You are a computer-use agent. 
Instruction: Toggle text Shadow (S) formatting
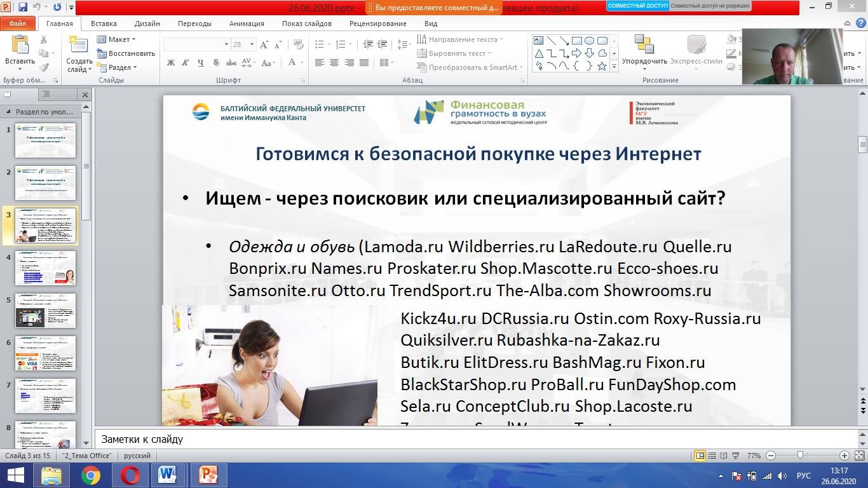pyautogui.click(x=216, y=63)
